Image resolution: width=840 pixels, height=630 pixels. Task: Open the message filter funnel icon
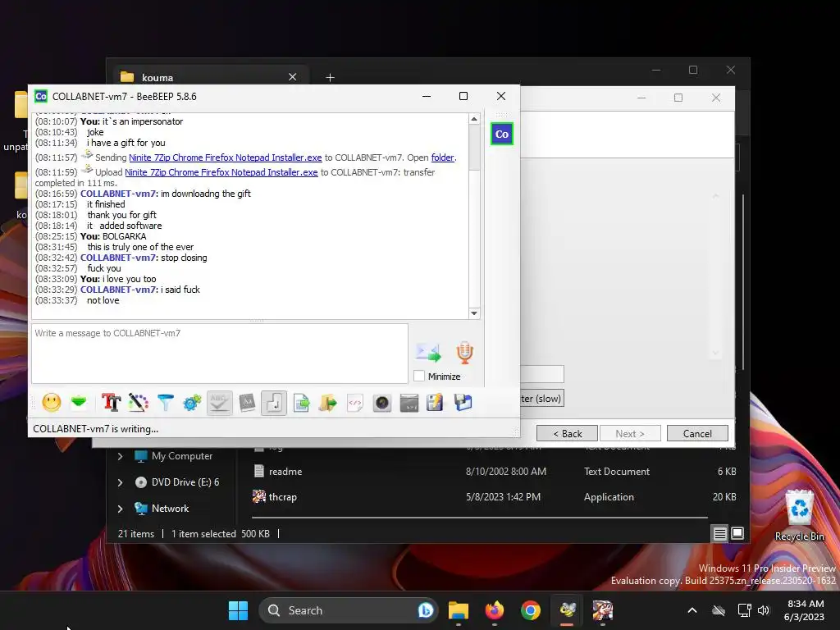pos(166,402)
